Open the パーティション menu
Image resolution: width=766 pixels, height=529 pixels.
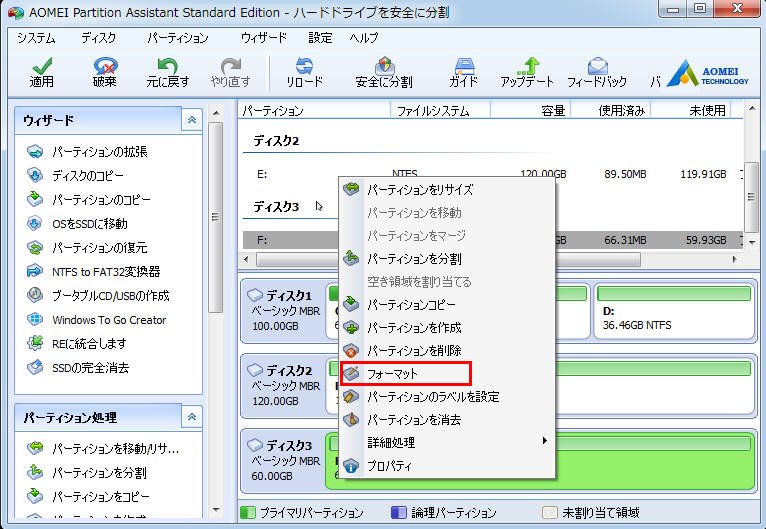click(x=178, y=38)
